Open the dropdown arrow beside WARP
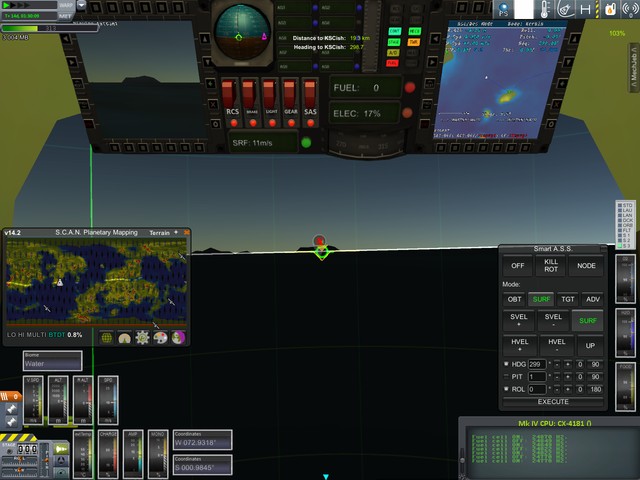The width and height of the screenshot is (640, 480). [82, 5]
